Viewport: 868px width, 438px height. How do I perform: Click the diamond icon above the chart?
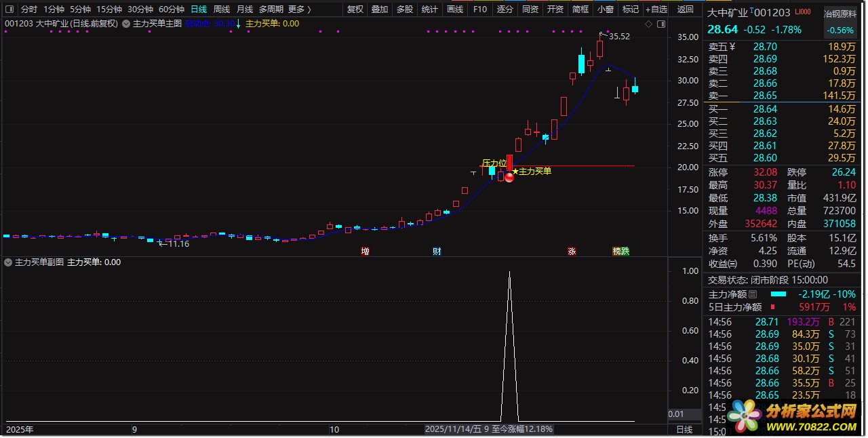pyautogui.click(x=648, y=24)
